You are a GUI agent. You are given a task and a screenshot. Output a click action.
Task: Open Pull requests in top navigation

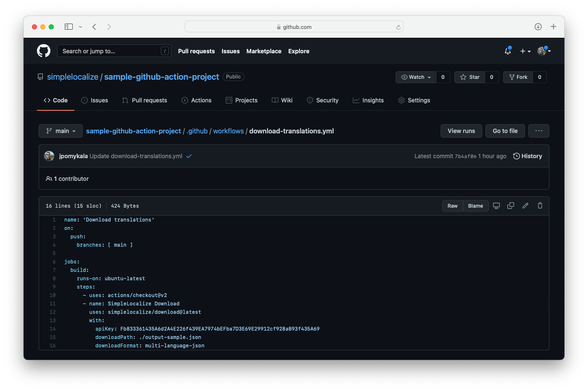click(x=196, y=51)
